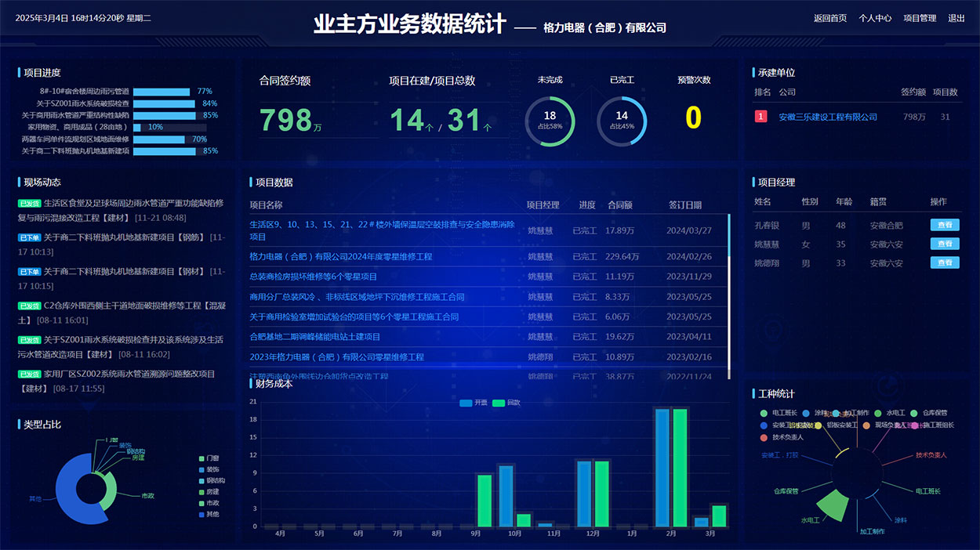Click the 项目总数 count 31

(x=464, y=120)
